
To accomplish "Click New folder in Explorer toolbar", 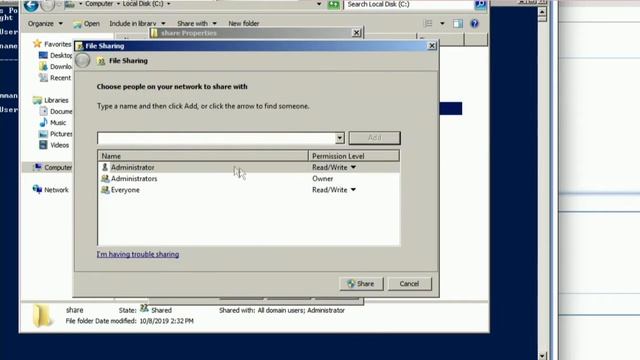I will (x=244, y=24).
